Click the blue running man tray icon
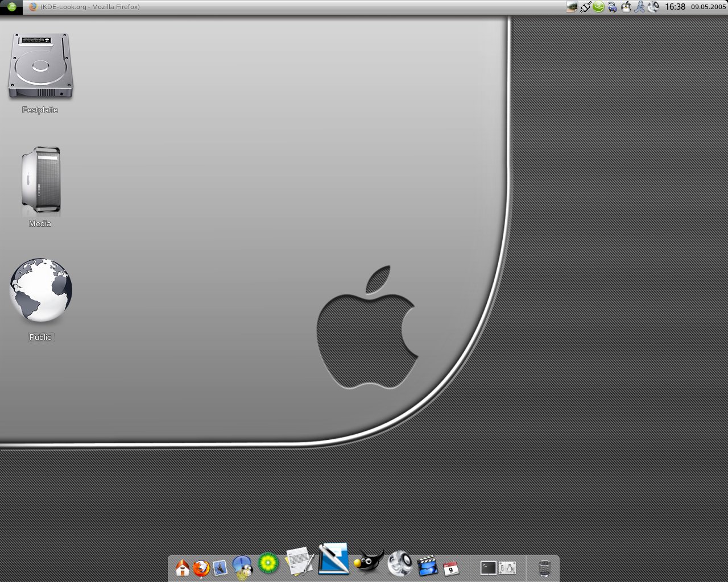The width and height of the screenshot is (728, 582). click(640, 7)
